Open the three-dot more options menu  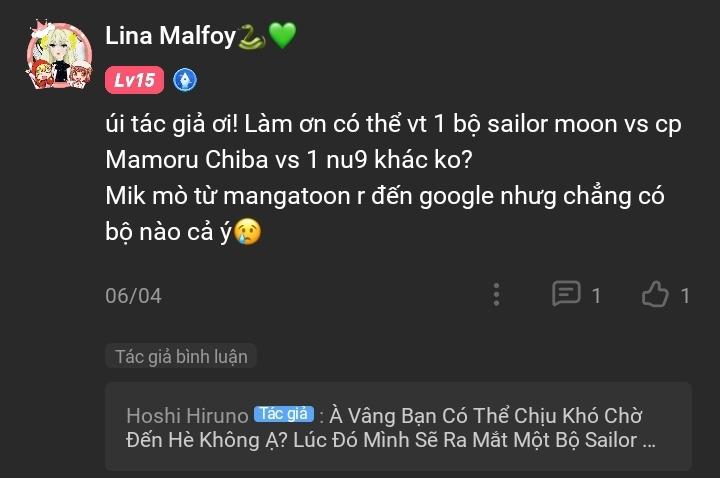point(496,295)
